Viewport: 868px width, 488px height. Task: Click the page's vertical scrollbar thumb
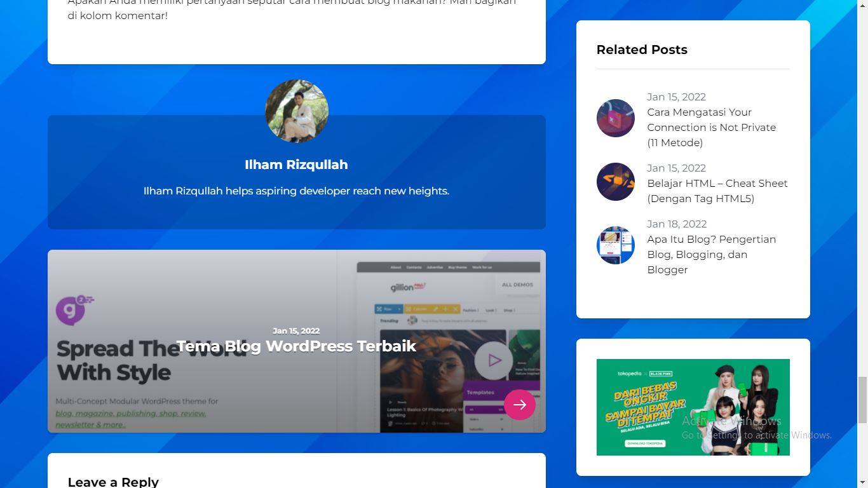[x=862, y=399]
